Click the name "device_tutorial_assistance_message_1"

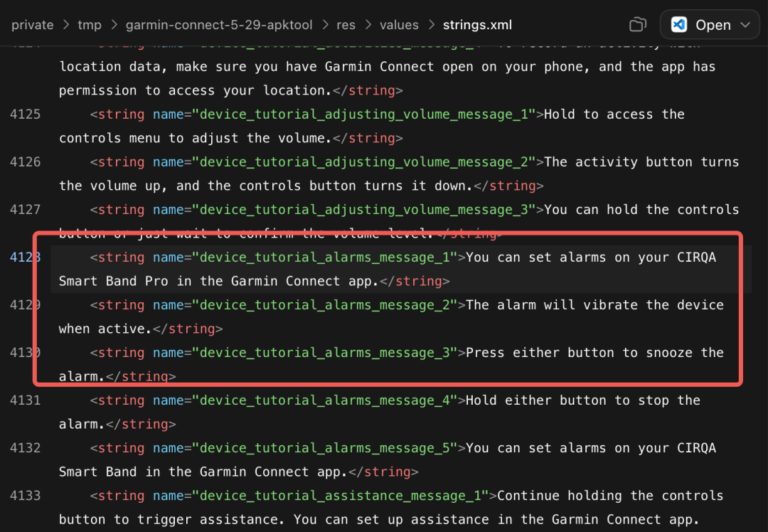(341, 495)
